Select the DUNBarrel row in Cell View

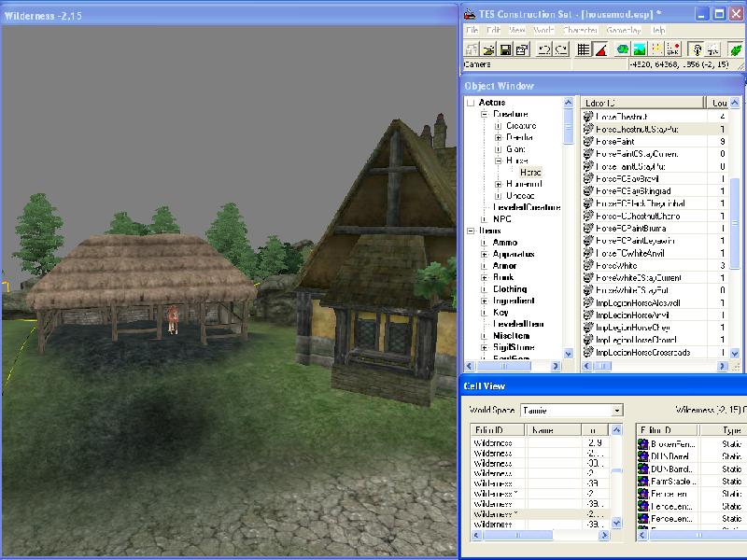(692, 456)
